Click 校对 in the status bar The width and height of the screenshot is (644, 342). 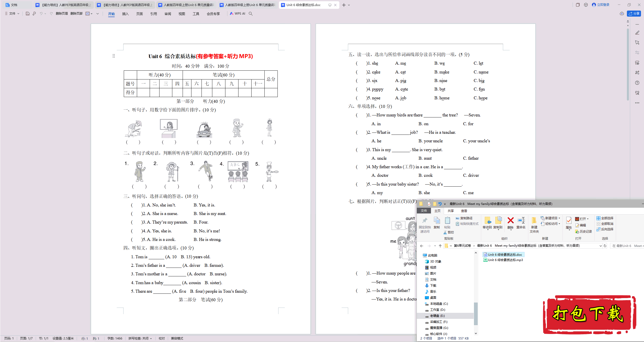click(x=162, y=338)
